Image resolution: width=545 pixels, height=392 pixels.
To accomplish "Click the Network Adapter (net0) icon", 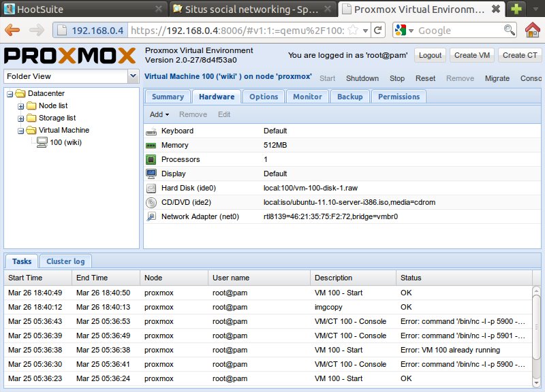I will coord(151,216).
